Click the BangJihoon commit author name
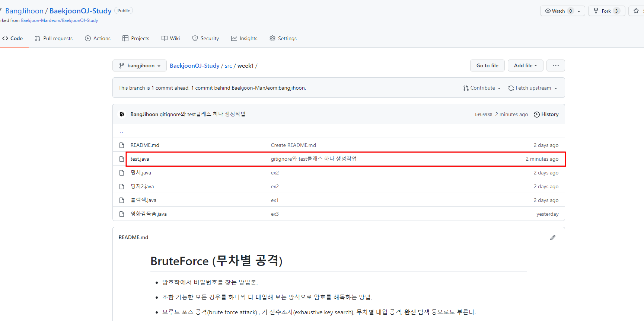 click(144, 114)
